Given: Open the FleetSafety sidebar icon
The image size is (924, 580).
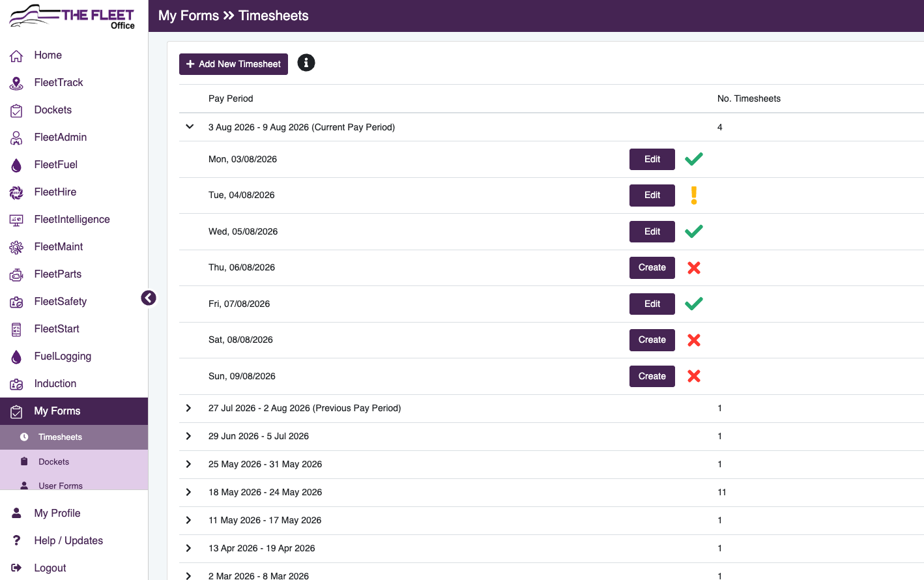Looking at the screenshot, I should (x=16, y=302).
